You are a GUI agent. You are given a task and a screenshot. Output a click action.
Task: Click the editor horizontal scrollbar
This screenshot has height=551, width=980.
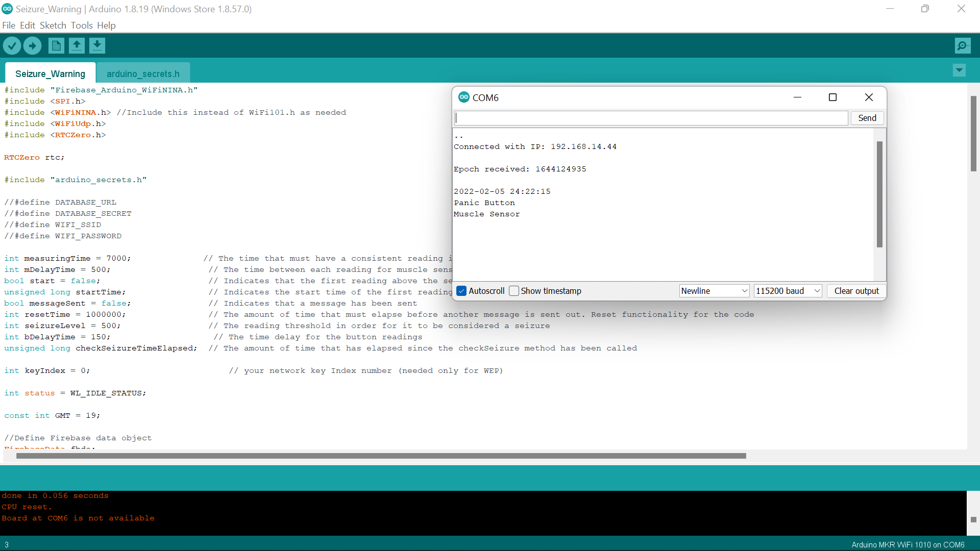pos(381,456)
